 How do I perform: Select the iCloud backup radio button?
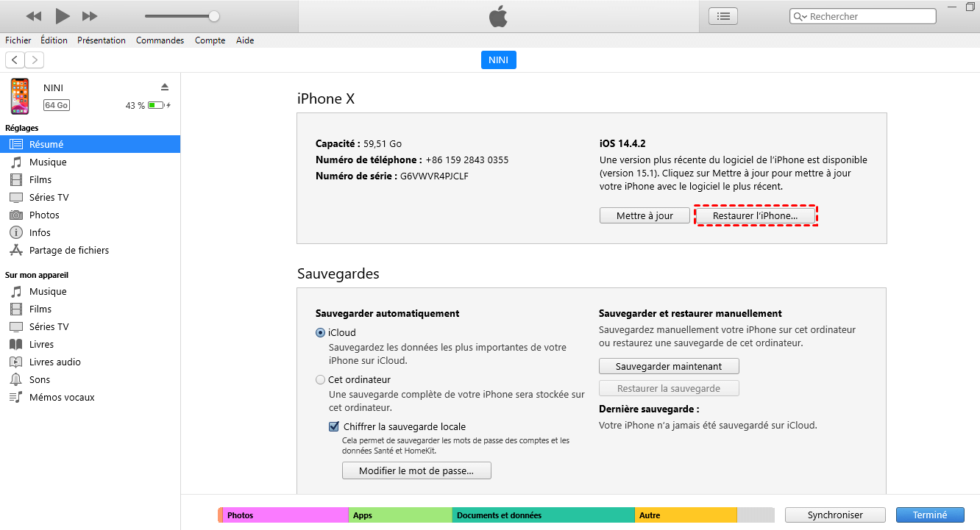(x=320, y=333)
